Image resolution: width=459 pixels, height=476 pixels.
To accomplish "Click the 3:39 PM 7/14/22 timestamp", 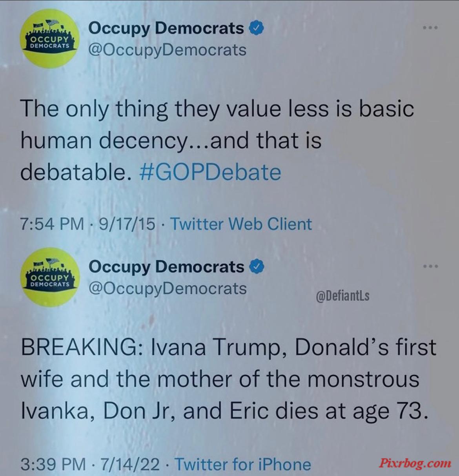I will [x=90, y=465].
